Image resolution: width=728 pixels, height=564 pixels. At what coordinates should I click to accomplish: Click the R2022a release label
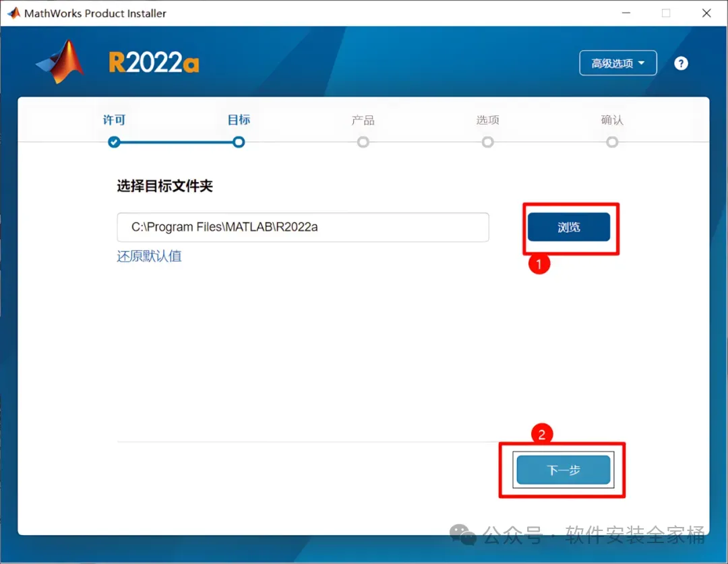[x=154, y=63]
